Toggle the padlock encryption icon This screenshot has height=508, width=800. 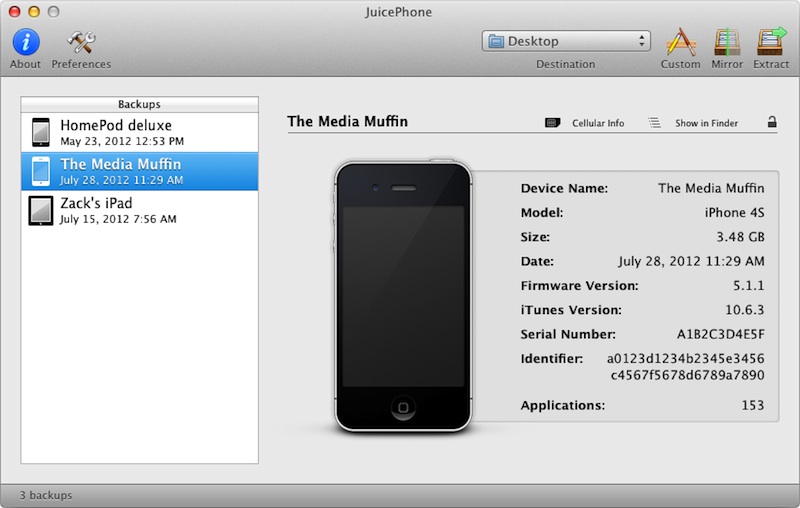click(x=772, y=122)
